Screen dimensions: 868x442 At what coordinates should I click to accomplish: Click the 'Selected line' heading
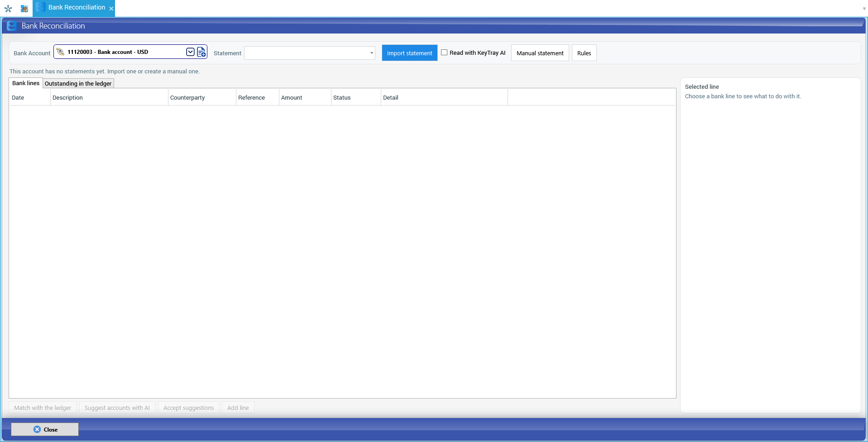[x=702, y=86]
